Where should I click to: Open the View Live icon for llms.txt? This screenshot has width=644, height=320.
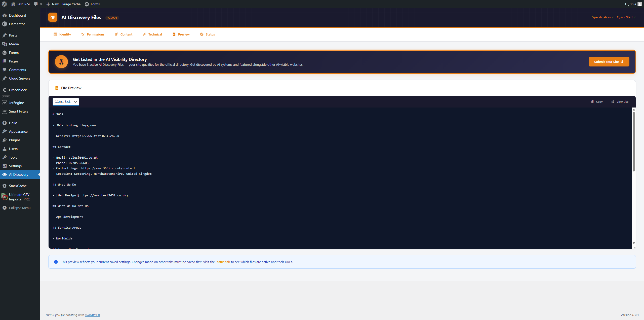coord(613,101)
